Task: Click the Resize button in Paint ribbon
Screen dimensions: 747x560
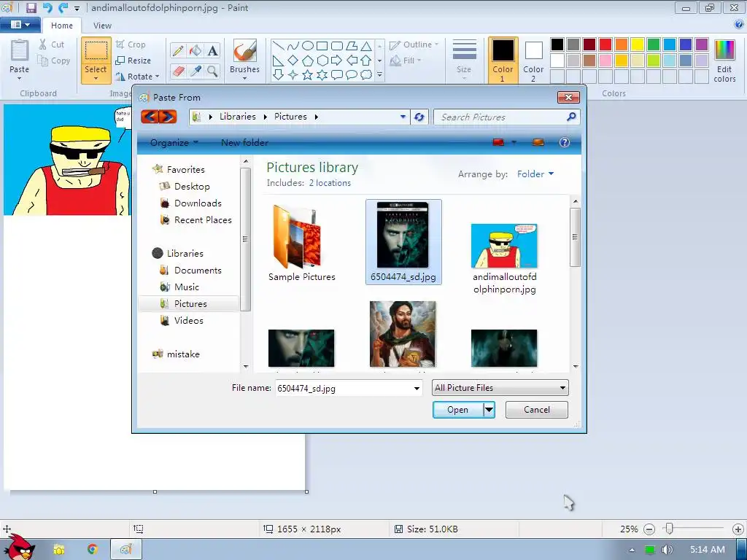Action: click(x=133, y=61)
